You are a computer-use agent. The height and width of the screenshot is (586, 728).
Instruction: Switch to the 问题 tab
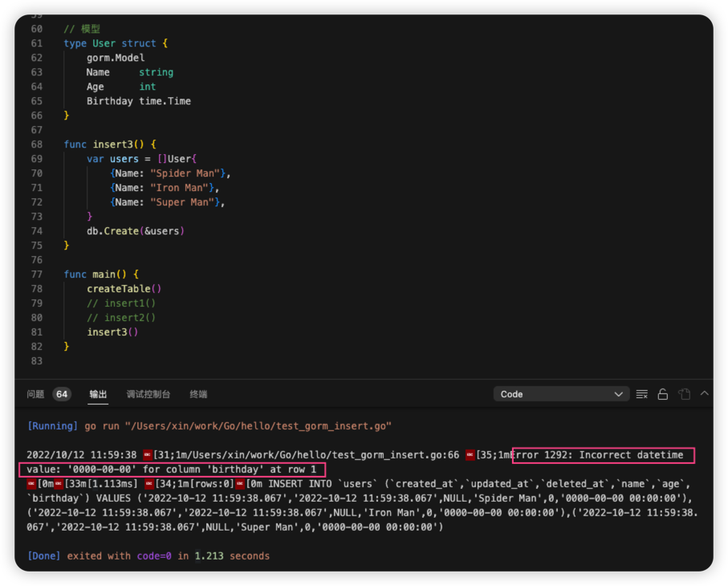point(35,394)
